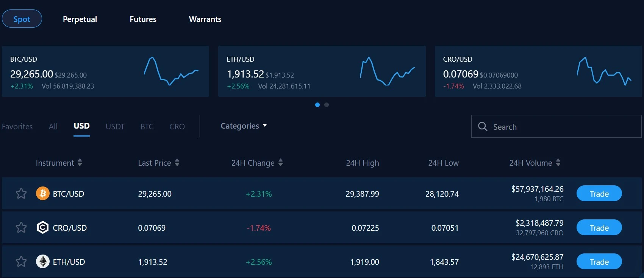644x278 pixels.
Task: Sort by 24H Volume column arrows
Action: [x=558, y=163]
